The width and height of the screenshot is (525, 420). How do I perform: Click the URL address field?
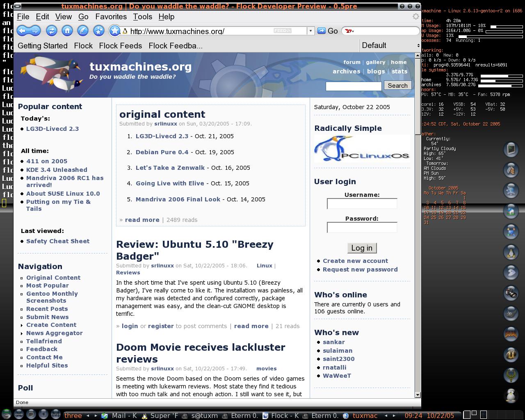[x=201, y=31]
